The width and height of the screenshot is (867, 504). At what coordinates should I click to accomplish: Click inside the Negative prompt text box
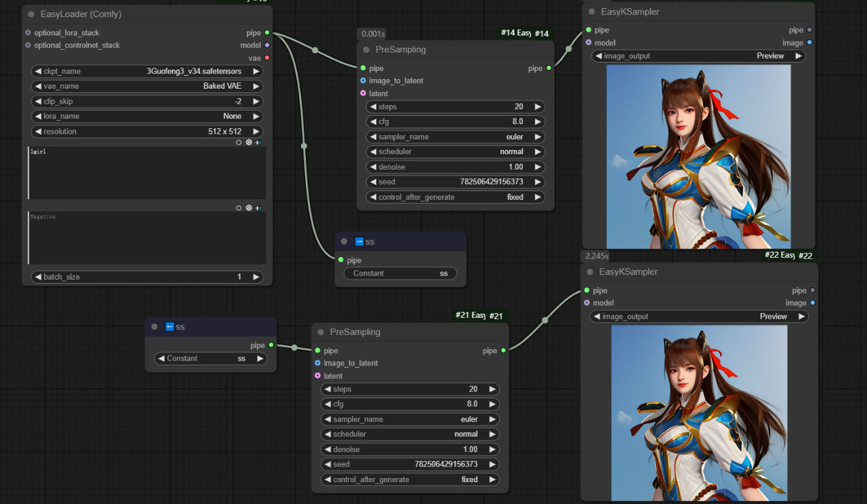point(147,239)
